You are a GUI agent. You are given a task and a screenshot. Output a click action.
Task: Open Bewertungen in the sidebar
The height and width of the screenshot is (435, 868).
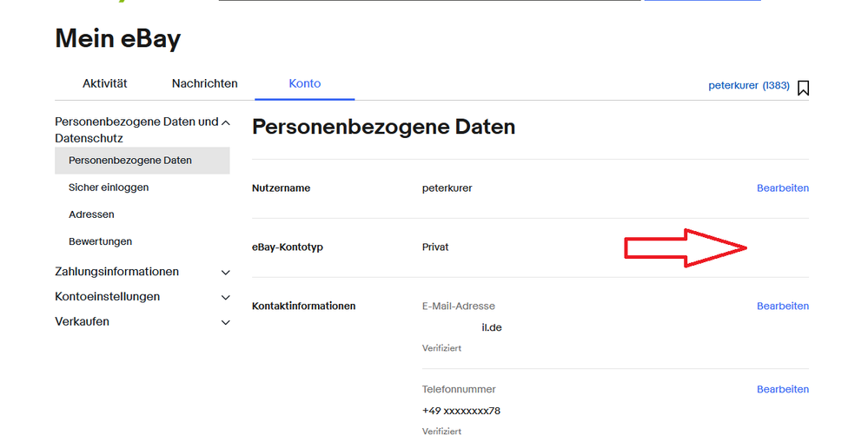point(100,241)
